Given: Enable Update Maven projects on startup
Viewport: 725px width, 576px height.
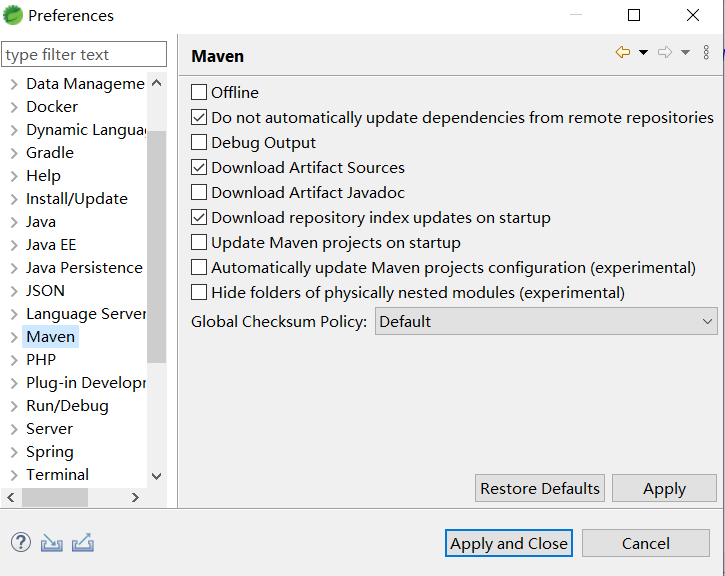Looking at the screenshot, I should (x=199, y=243).
